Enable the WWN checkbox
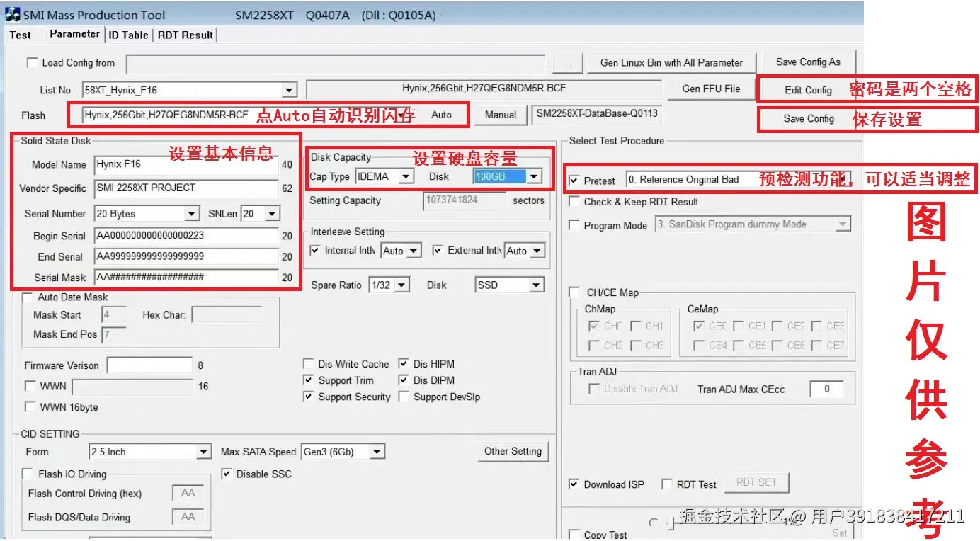The width and height of the screenshot is (980, 541). tap(30, 387)
